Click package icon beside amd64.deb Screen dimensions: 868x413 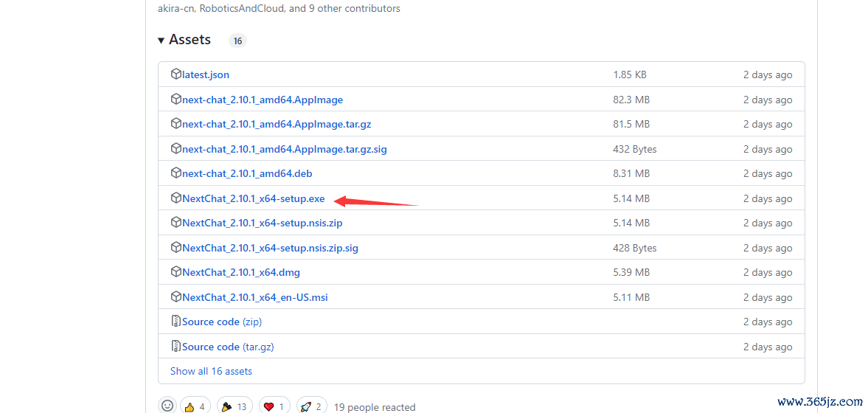176,173
